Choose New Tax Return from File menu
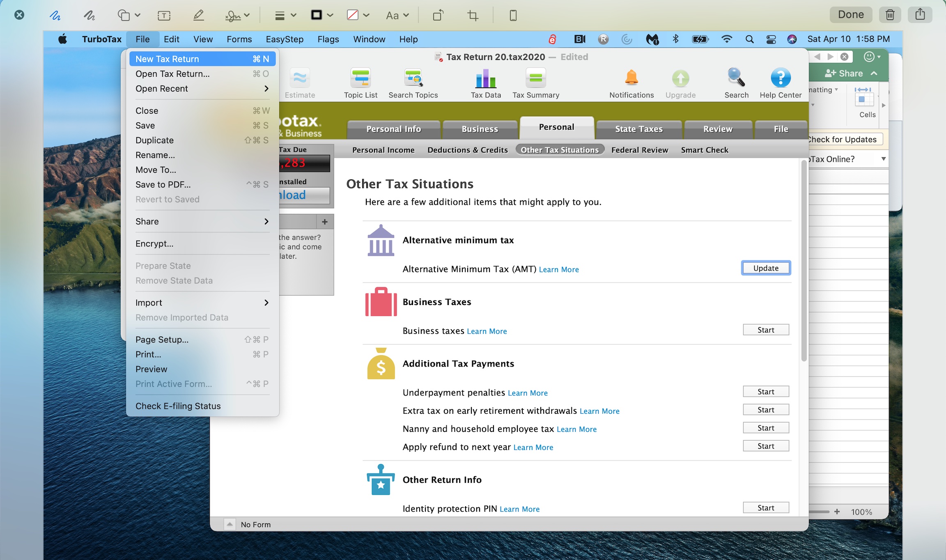This screenshot has height=560, width=946. pyautogui.click(x=202, y=59)
